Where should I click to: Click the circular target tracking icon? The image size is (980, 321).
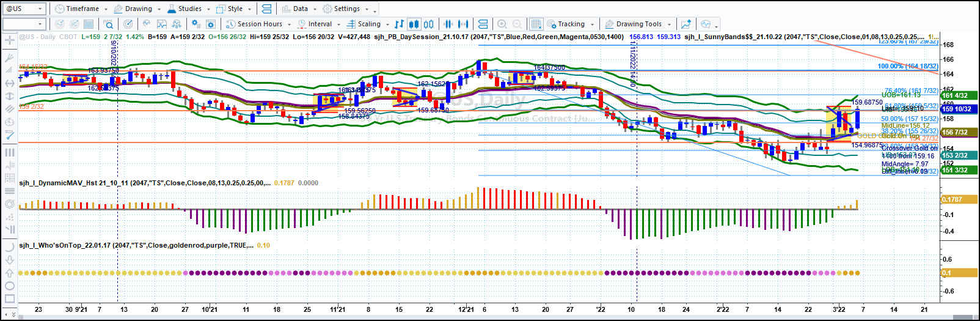click(128, 24)
